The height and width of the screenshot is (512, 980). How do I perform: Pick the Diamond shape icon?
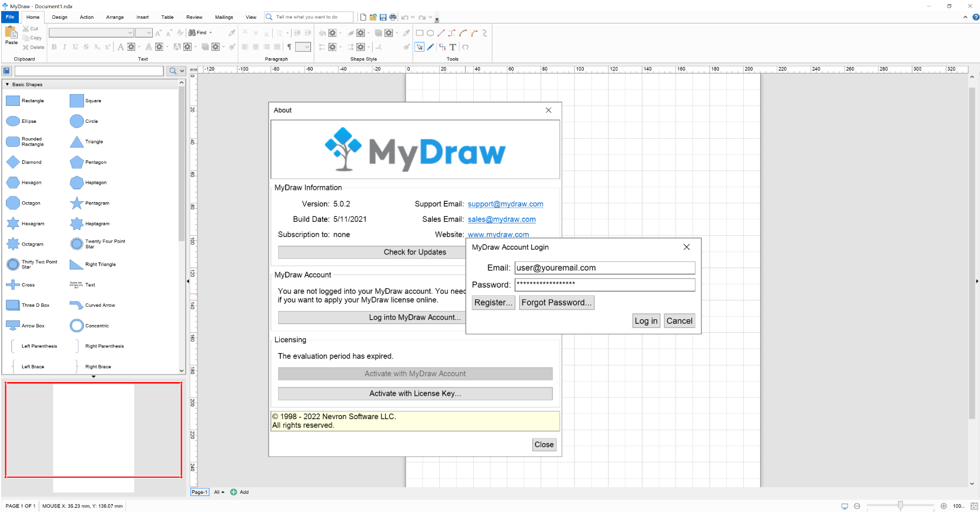click(13, 162)
